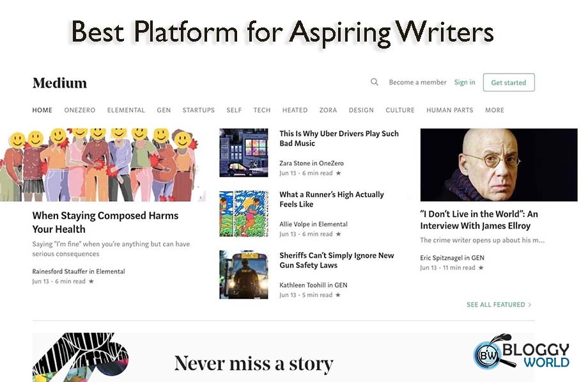The width and height of the screenshot is (588, 382).
Task: Click the Get started button
Action: pos(509,82)
